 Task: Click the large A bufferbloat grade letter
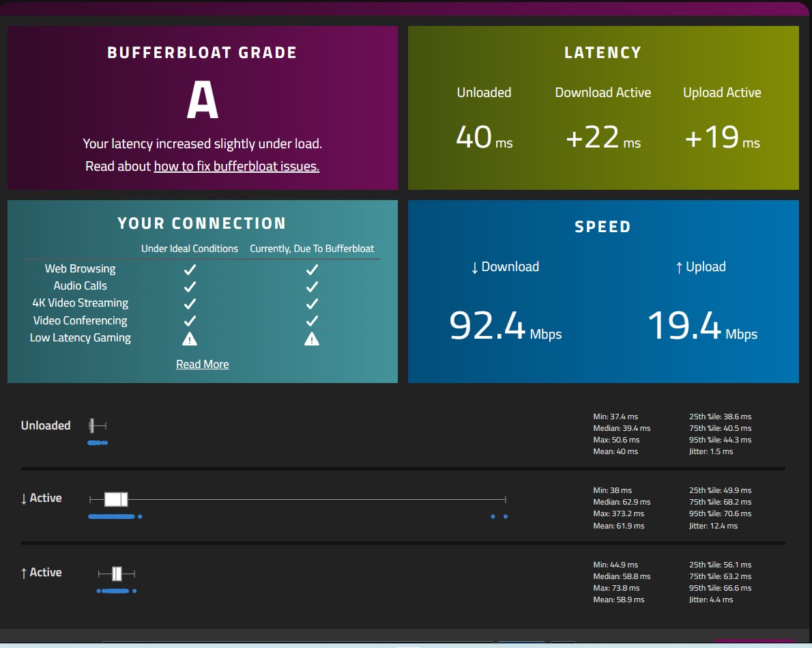click(x=203, y=100)
